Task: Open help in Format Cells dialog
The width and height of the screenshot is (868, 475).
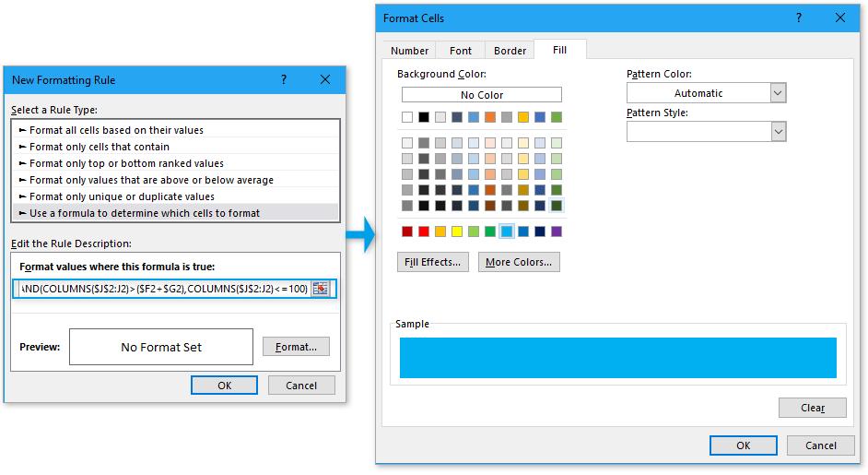Action: tap(798, 18)
